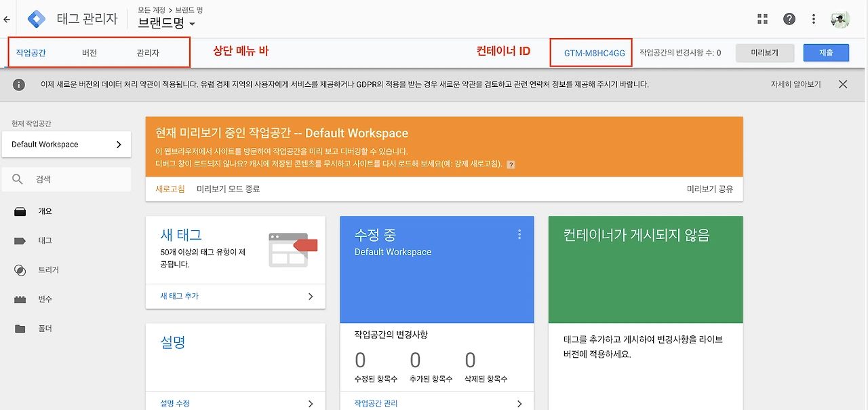Click the 설명 수정 link

(x=175, y=403)
